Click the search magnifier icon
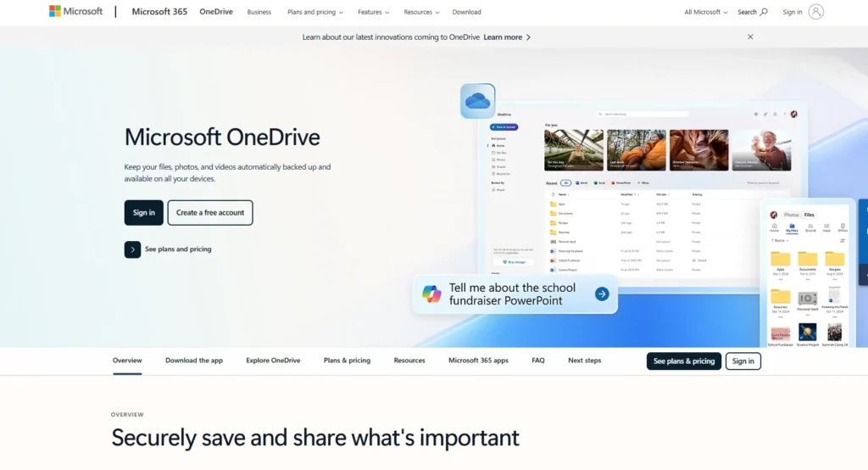Screen dimensions: 868x470 pos(764,12)
